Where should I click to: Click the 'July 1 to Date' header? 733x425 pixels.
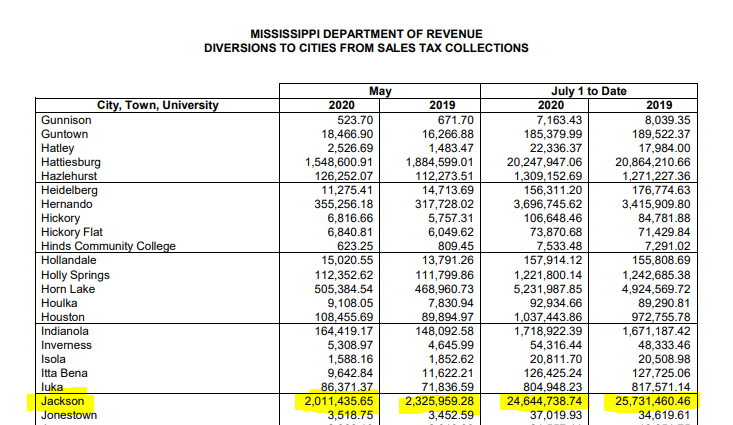[x=589, y=91]
